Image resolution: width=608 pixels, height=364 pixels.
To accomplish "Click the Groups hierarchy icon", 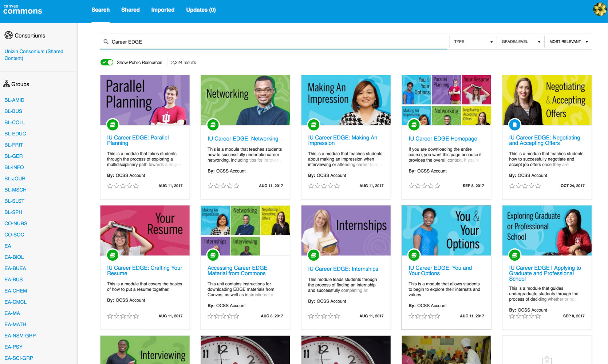I will coord(7,84).
